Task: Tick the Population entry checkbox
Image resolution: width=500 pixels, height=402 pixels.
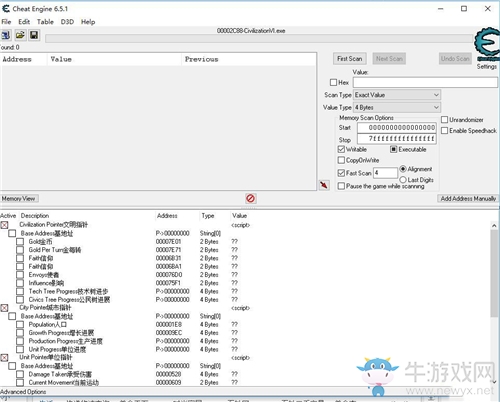Action: [20, 325]
